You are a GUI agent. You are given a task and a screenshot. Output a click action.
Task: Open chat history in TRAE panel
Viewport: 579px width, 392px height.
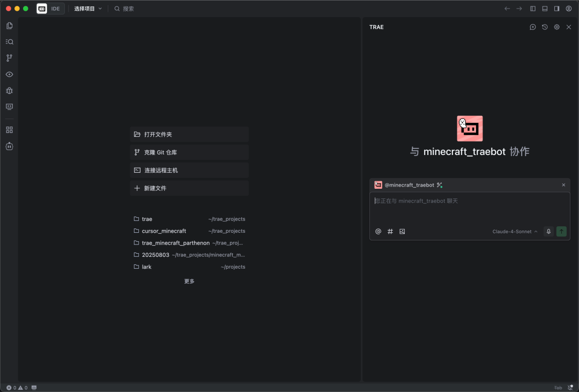[x=545, y=27]
